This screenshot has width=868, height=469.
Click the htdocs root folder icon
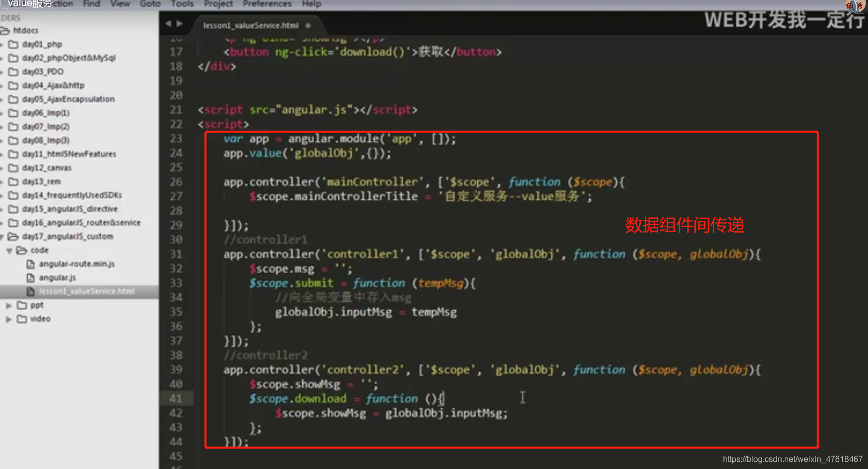coord(5,31)
